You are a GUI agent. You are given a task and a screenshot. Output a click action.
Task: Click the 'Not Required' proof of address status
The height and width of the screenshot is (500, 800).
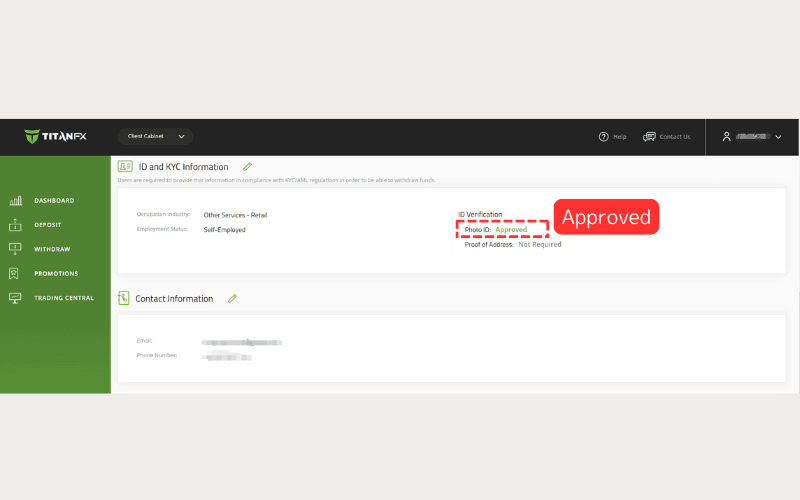540,244
